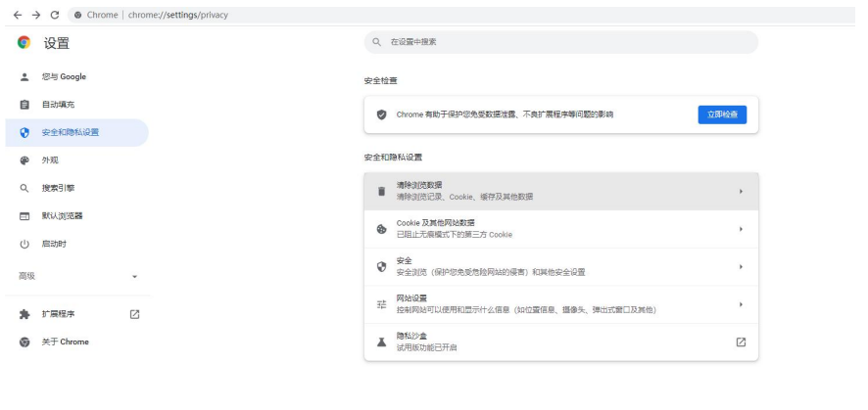Image resolution: width=868 pixels, height=410 pixels.
Task: Select 外观 in the sidebar
Action: [x=77, y=160]
